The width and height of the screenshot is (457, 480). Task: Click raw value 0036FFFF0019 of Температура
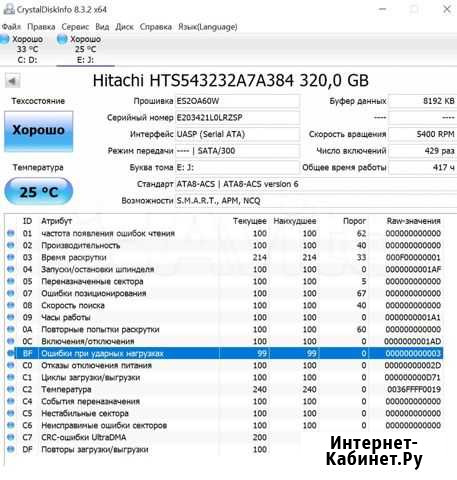[x=414, y=389]
